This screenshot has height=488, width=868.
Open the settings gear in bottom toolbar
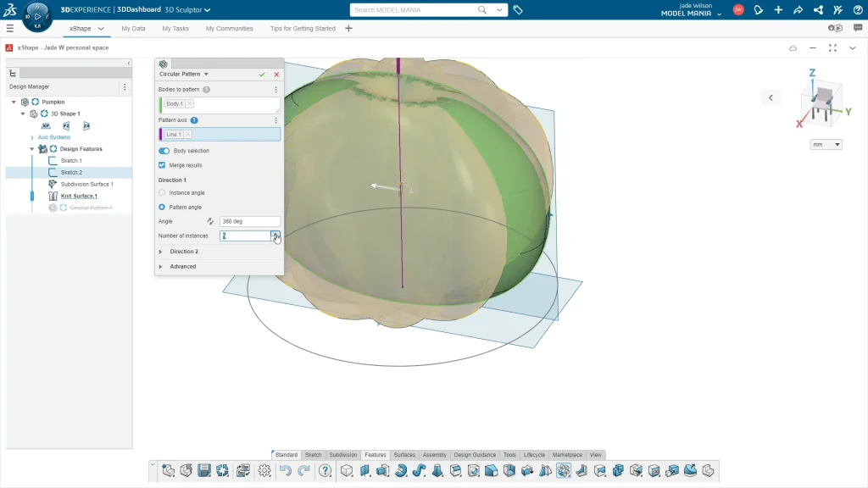(264, 471)
